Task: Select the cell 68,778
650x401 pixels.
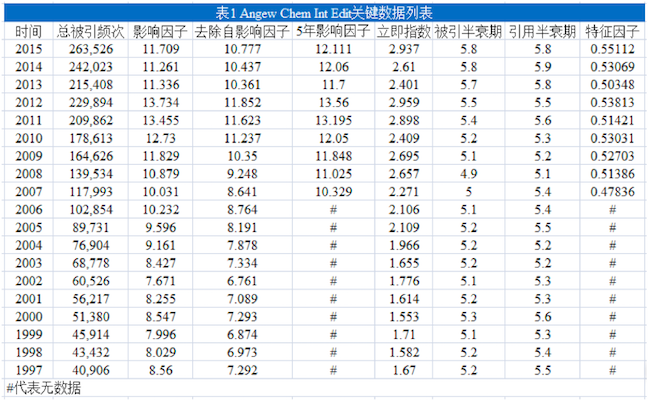Action: (x=91, y=263)
